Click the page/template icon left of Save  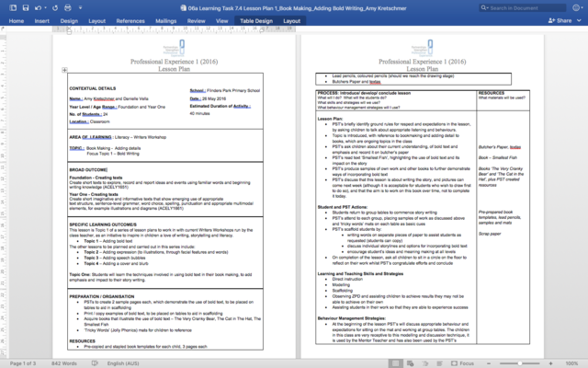[x=13, y=7]
